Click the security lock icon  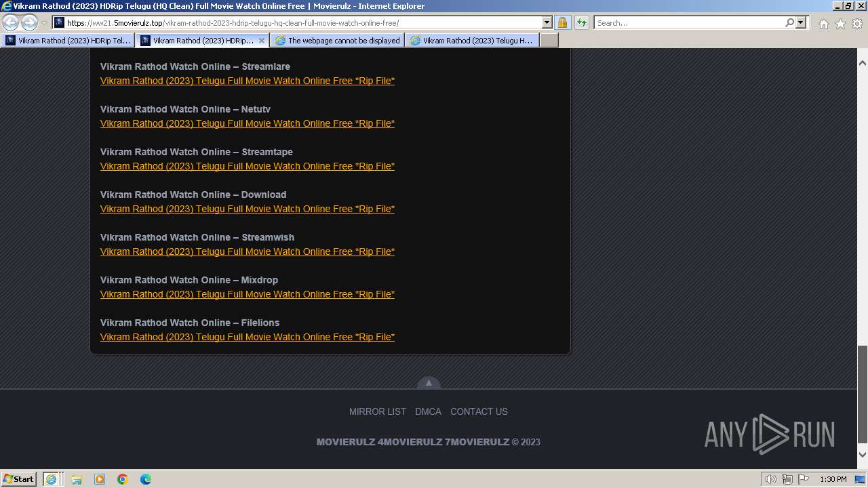[x=562, y=22]
